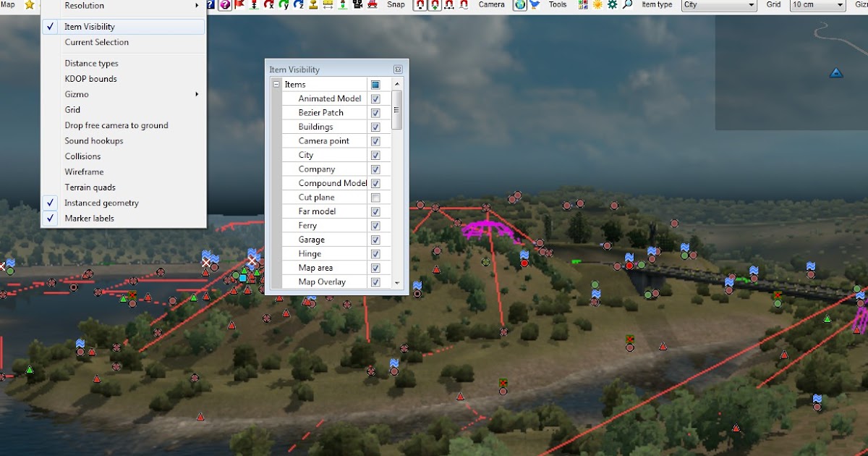Click the green gears settings icon
Image resolution: width=868 pixels, height=456 pixels.
click(613, 6)
